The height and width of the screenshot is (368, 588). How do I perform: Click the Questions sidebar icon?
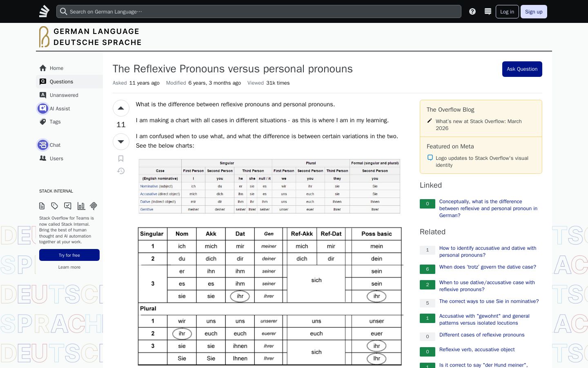click(x=43, y=81)
